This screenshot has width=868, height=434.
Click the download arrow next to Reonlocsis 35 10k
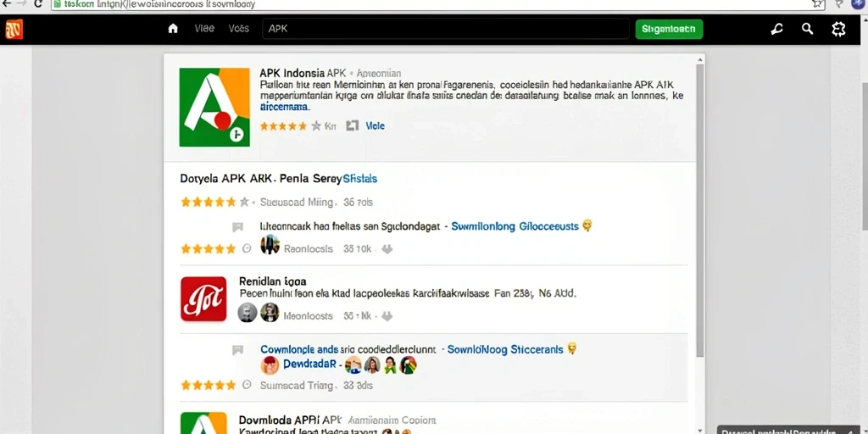click(387, 249)
